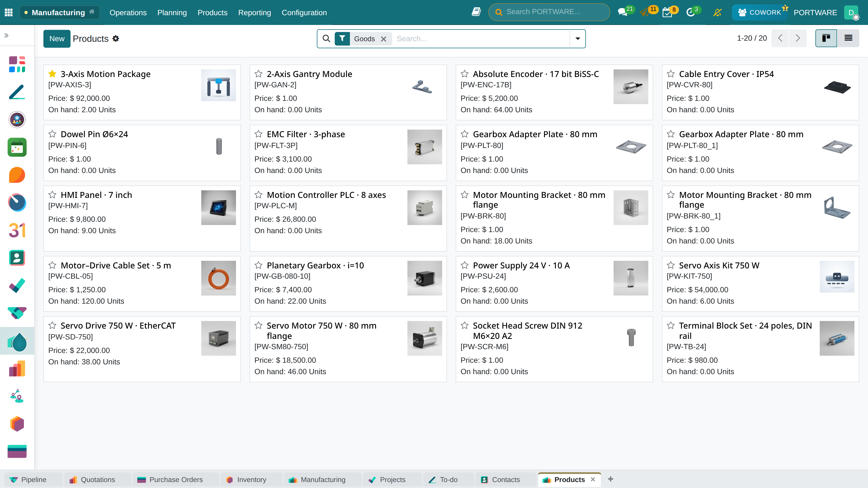
Task: Open the dashboard app in sidebar
Action: coord(17,64)
